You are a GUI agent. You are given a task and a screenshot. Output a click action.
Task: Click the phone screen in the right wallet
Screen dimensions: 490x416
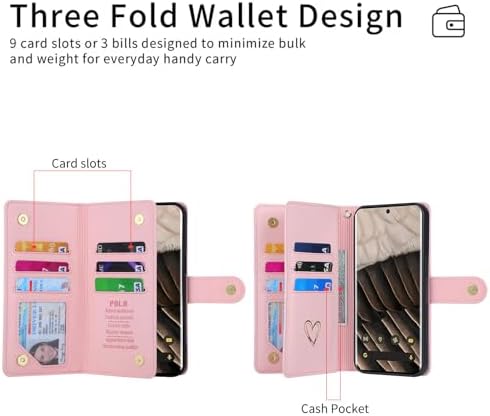[x=389, y=289]
